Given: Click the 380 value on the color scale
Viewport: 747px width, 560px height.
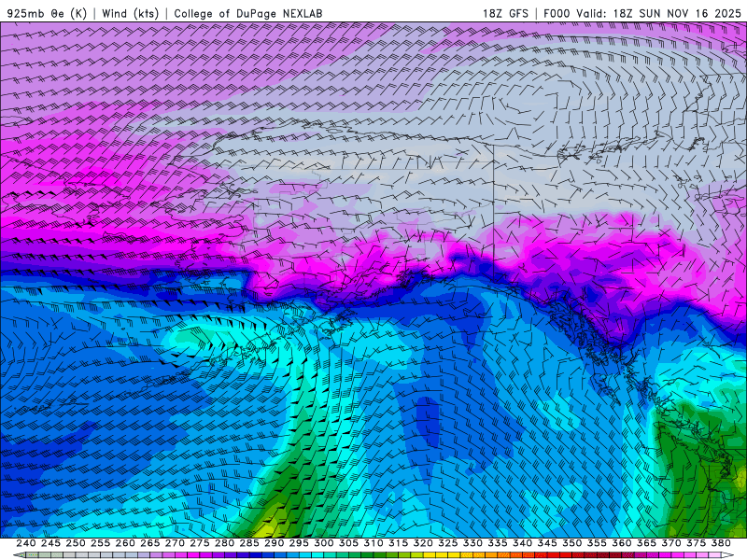Looking at the screenshot, I should (x=721, y=543).
